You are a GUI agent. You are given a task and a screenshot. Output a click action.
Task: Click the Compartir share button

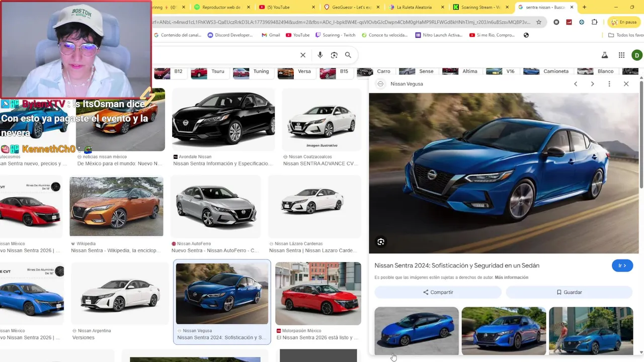pyautogui.click(x=438, y=292)
